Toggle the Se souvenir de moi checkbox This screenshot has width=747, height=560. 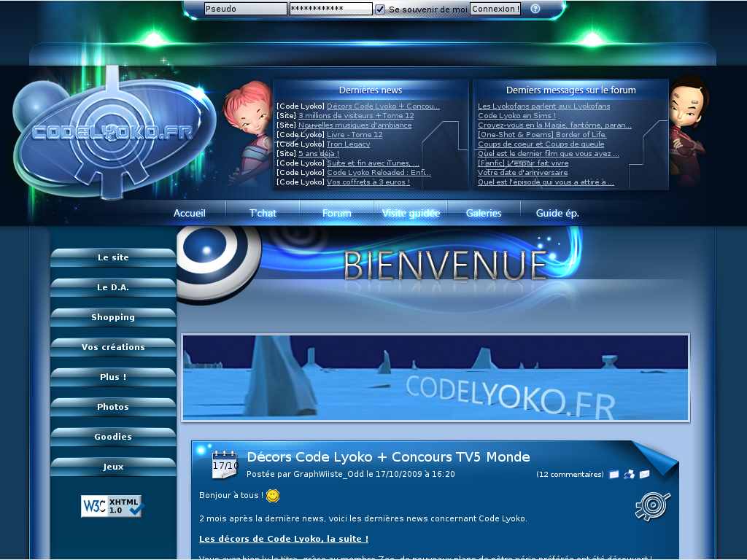click(380, 9)
